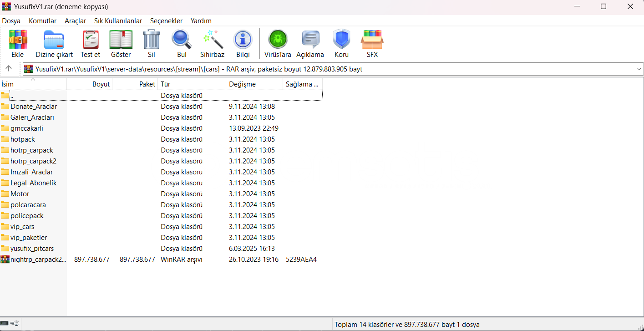The height and width of the screenshot is (331, 644).
Task: Open the Dosya menu
Action: [x=11, y=21]
